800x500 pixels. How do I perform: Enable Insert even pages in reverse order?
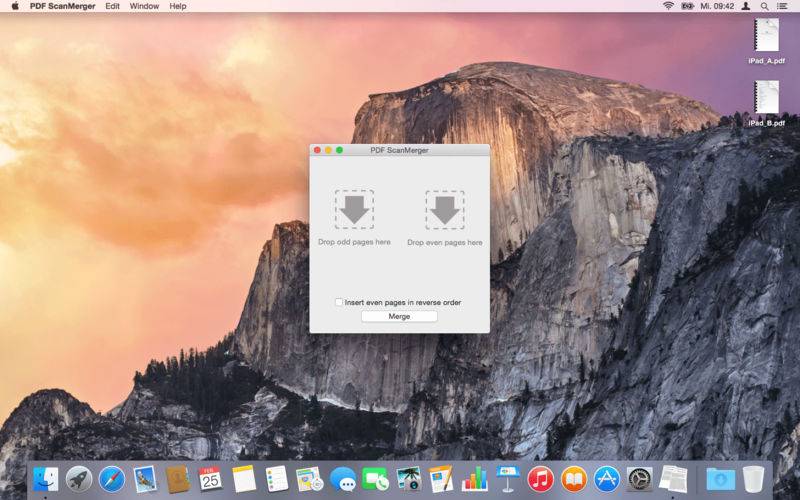339,302
